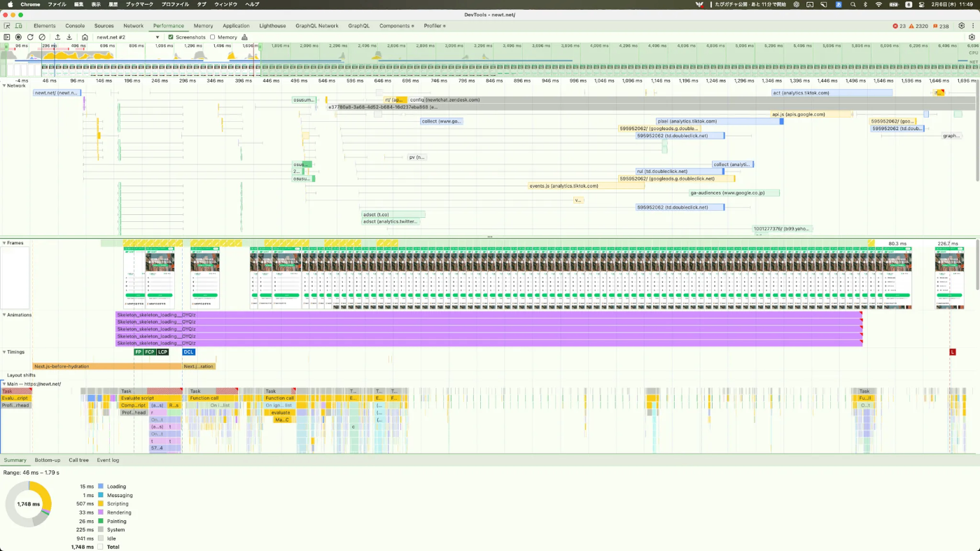Select the LCP timing marker

click(x=162, y=352)
